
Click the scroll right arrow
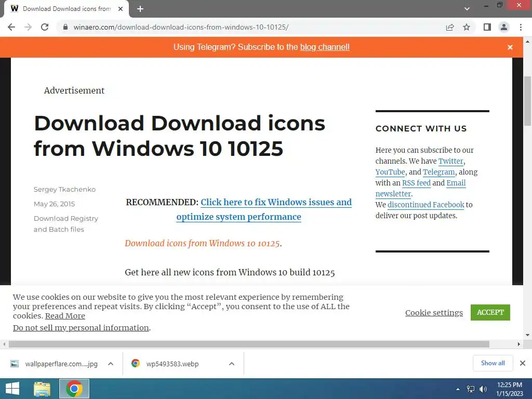pyautogui.click(x=519, y=344)
